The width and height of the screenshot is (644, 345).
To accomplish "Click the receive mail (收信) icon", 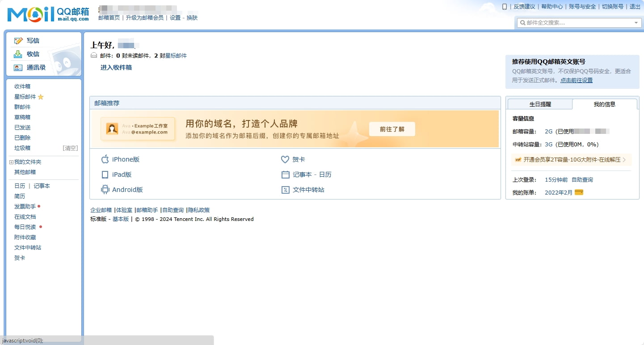I will click(x=18, y=54).
